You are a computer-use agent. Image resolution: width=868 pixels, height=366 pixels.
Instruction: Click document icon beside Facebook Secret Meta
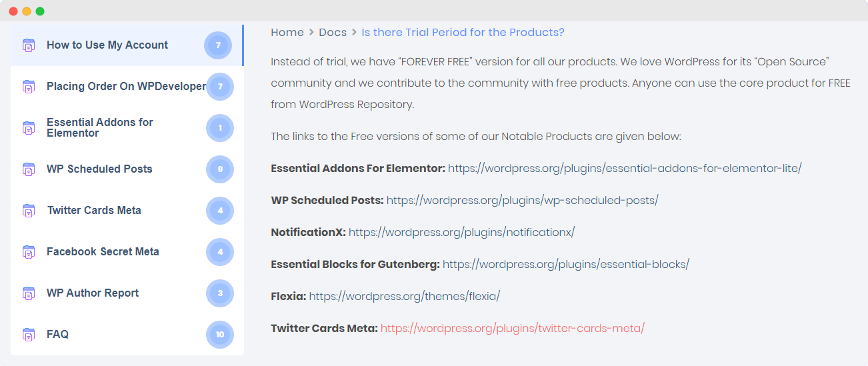click(29, 252)
